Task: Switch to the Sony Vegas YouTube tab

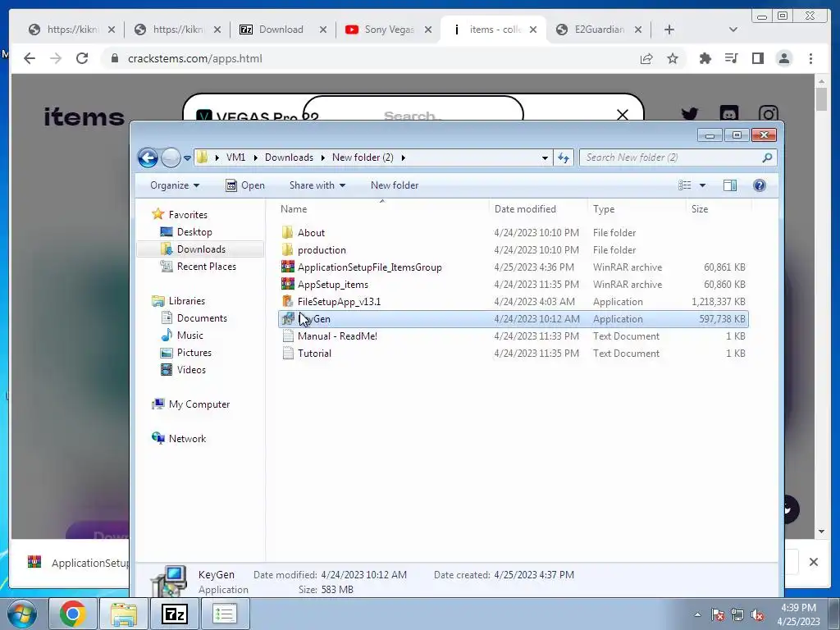Action: click(388, 30)
